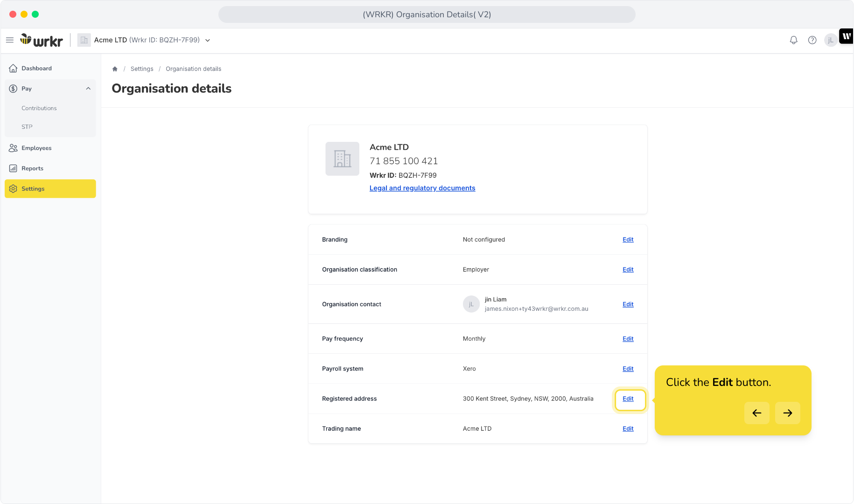Viewport: 854px width, 504px height.
Task: Open the help question mark icon
Action: 812,40
